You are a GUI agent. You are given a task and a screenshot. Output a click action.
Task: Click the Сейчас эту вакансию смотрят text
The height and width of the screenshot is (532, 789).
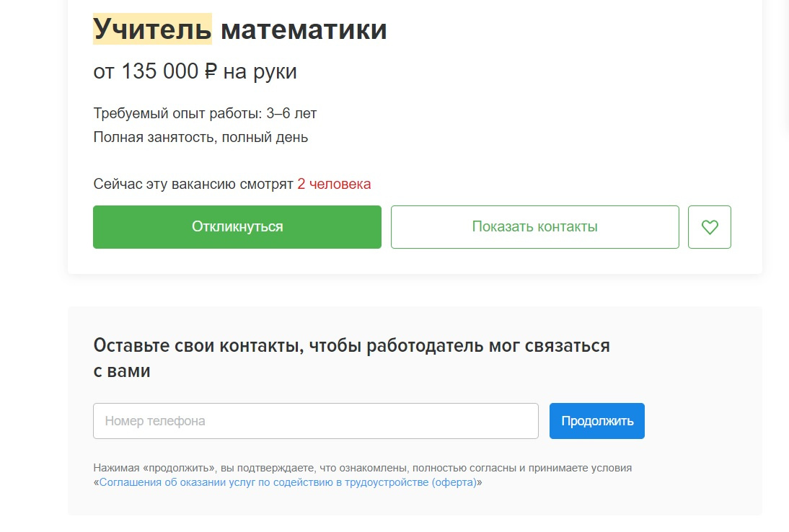click(193, 184)
